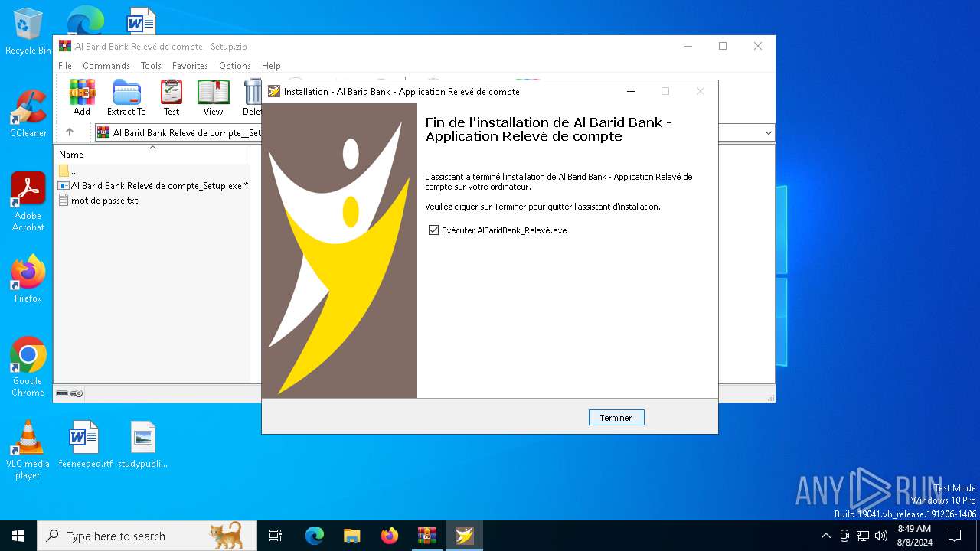
Task: Open the Help menu
Action: (x=271, y=66)
